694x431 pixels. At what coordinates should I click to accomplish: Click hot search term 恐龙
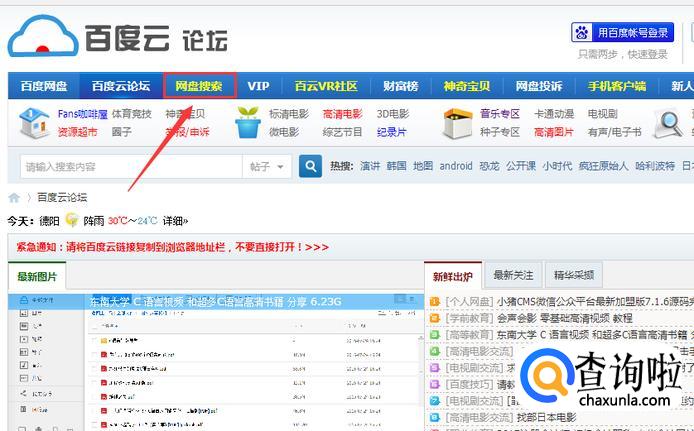coord(489,166)
